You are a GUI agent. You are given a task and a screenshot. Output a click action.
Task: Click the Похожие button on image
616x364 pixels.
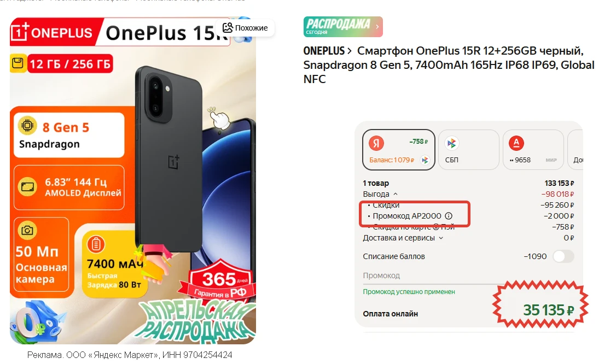click(245, 27)
